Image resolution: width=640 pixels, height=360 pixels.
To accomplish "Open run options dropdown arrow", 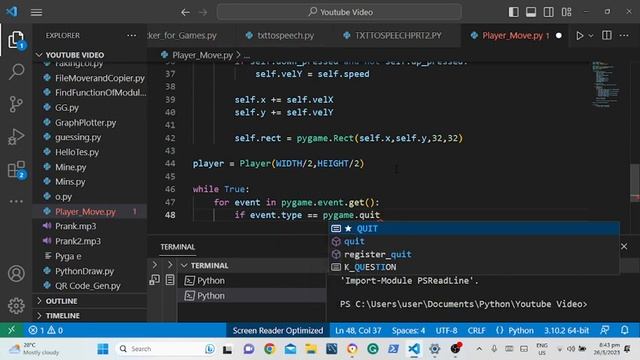I will tap(591, 36).
